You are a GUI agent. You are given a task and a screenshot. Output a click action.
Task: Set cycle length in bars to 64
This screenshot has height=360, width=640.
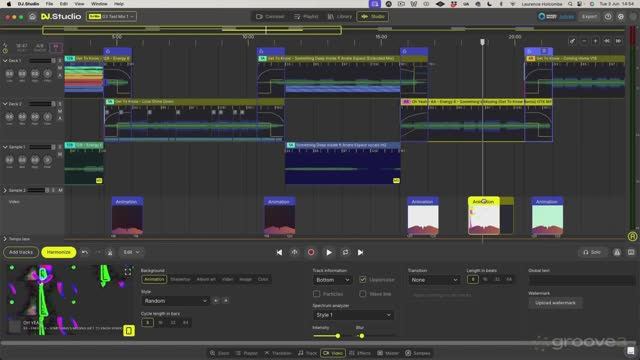click(186, 322)
